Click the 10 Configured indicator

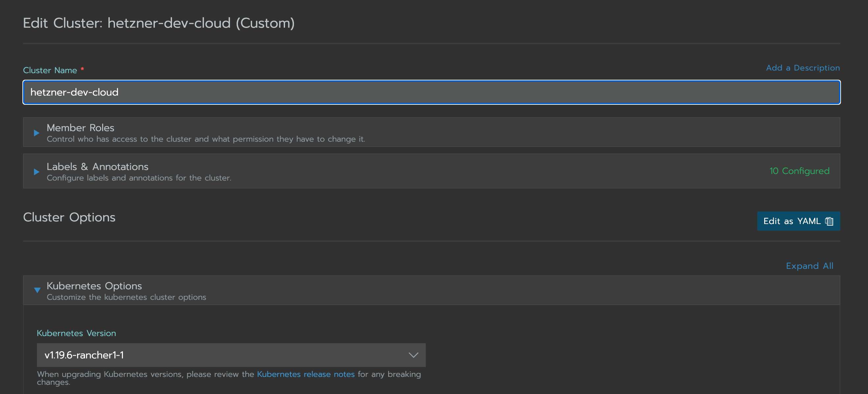(799, 171)
